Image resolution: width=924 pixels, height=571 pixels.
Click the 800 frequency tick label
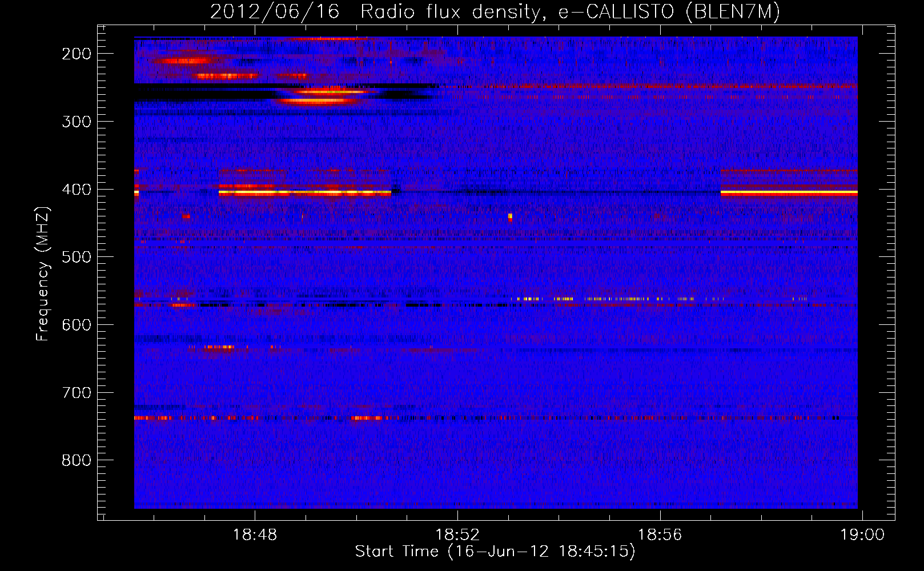[x=77, y=460]
